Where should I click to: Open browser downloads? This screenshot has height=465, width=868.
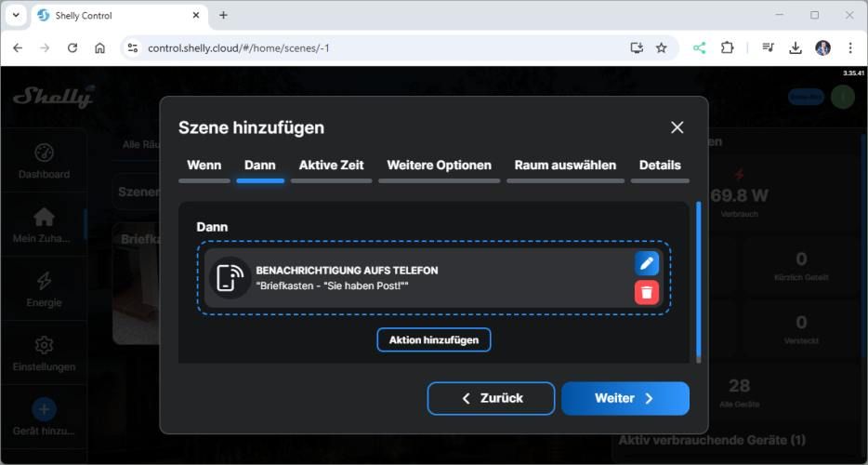point(796,47)
